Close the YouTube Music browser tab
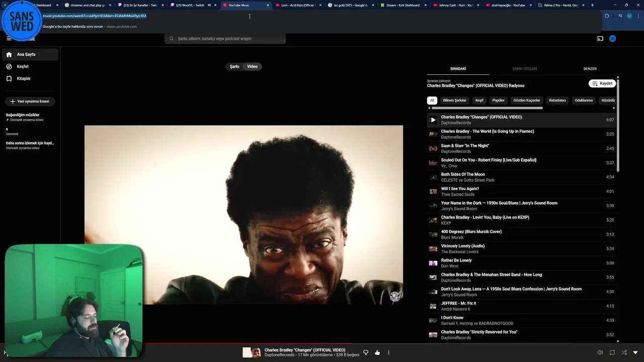This screenshot has height=362, width=644. point(268,5)
